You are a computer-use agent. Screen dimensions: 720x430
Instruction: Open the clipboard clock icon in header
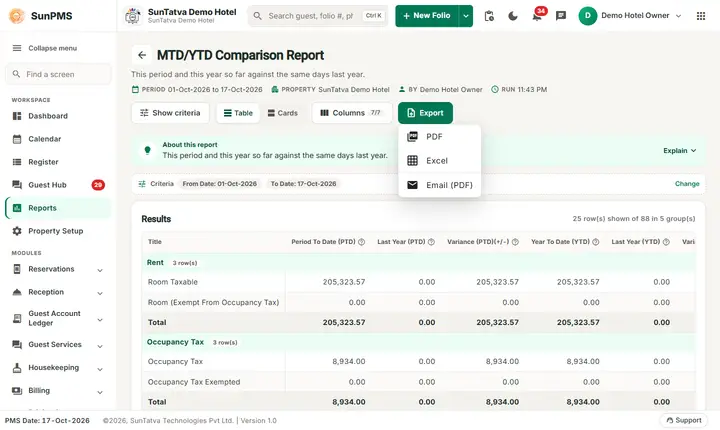(489, 16)
